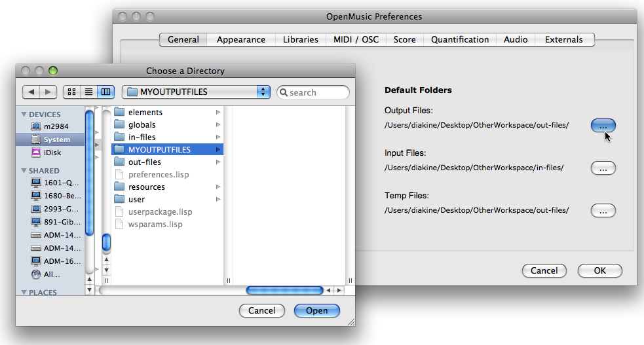Select shared computer 2993-G...
The height and width of the screenshot is (345, 644).
[56, 209]
